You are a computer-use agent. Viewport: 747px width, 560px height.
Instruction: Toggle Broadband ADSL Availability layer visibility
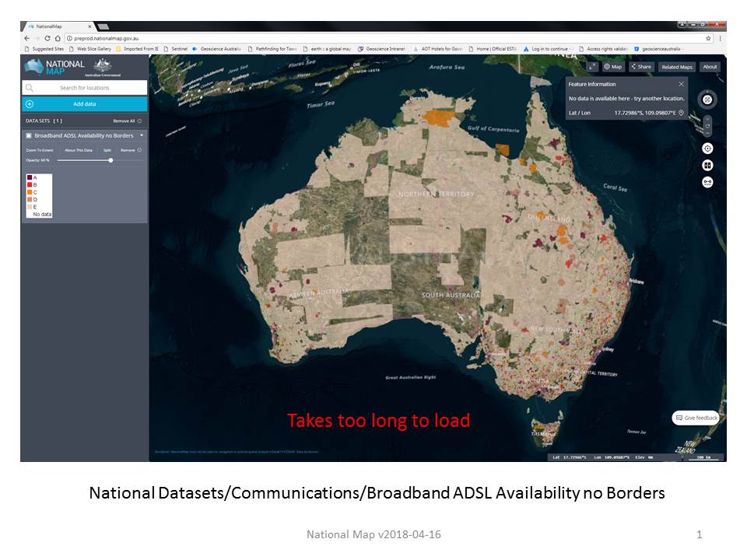click(29, 135)
